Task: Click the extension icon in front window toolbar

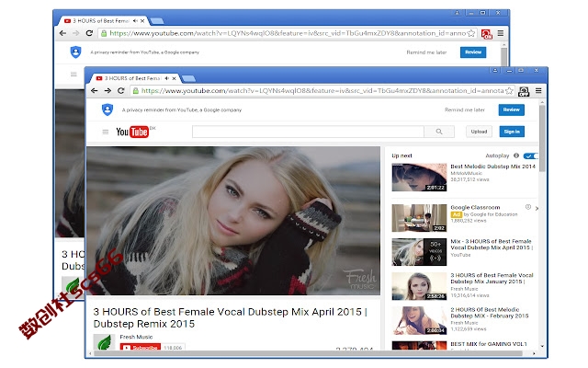Action: (524, 91)
